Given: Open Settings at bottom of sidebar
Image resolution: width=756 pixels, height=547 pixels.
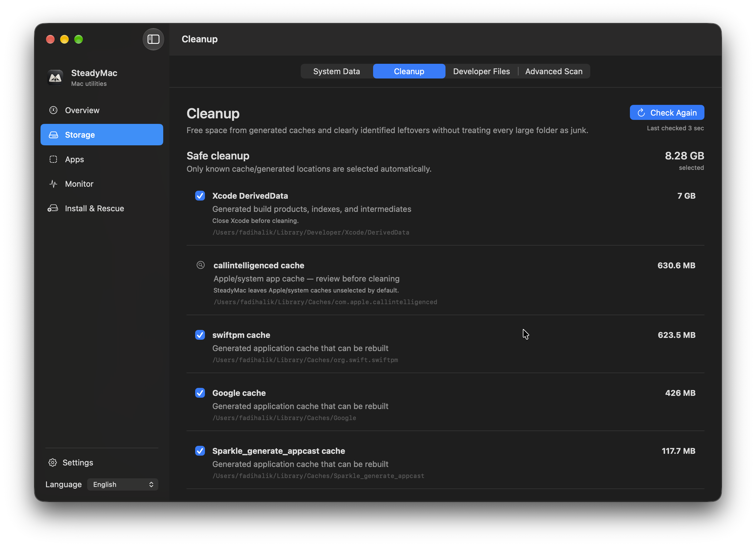Looking at the screenshot, I should (71, 462).
